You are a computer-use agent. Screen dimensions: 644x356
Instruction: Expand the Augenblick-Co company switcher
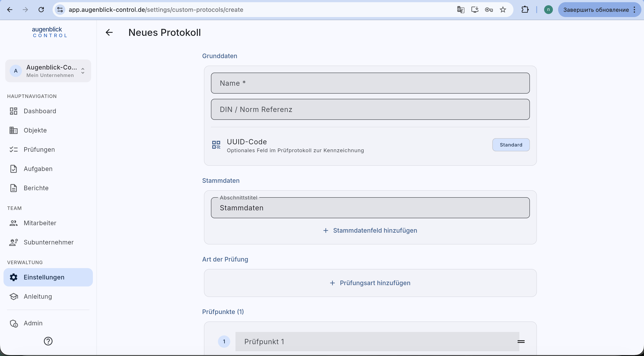tap(48, 71)
